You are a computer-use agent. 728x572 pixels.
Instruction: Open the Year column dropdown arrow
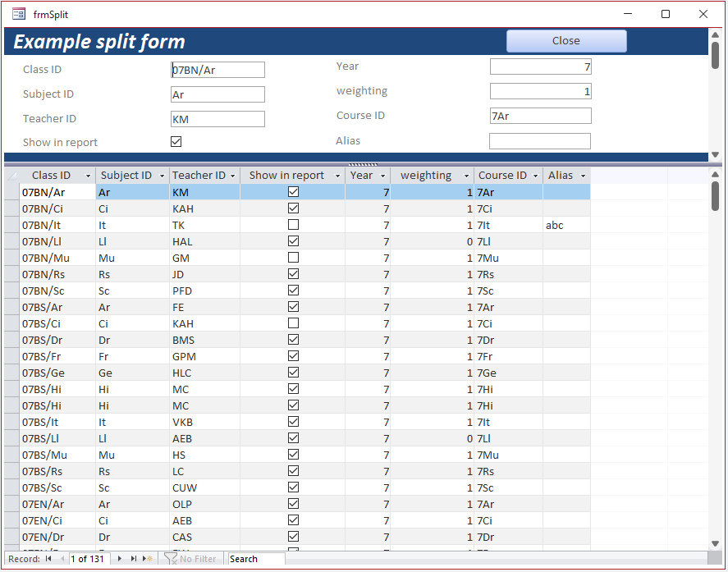[x=383, y=176]
